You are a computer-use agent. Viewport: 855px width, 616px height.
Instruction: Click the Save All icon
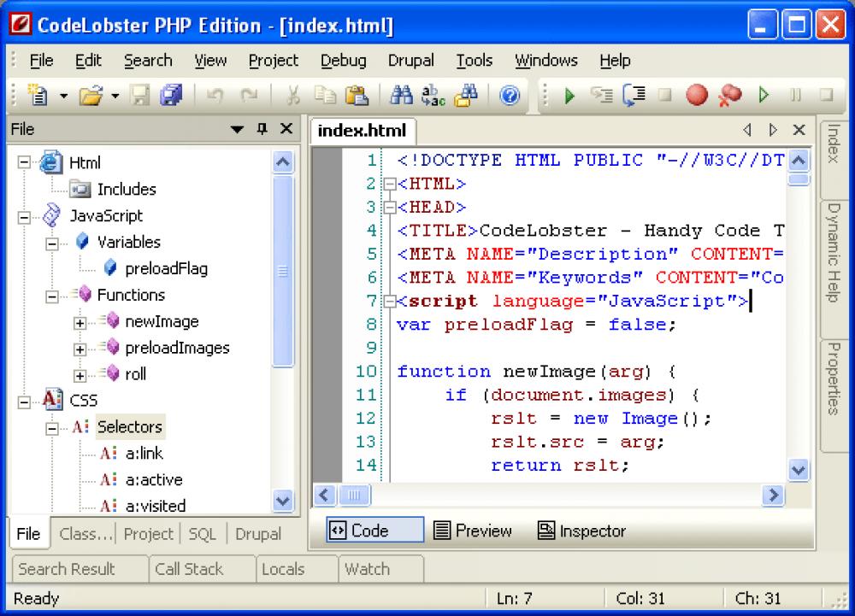pos(170,96)
